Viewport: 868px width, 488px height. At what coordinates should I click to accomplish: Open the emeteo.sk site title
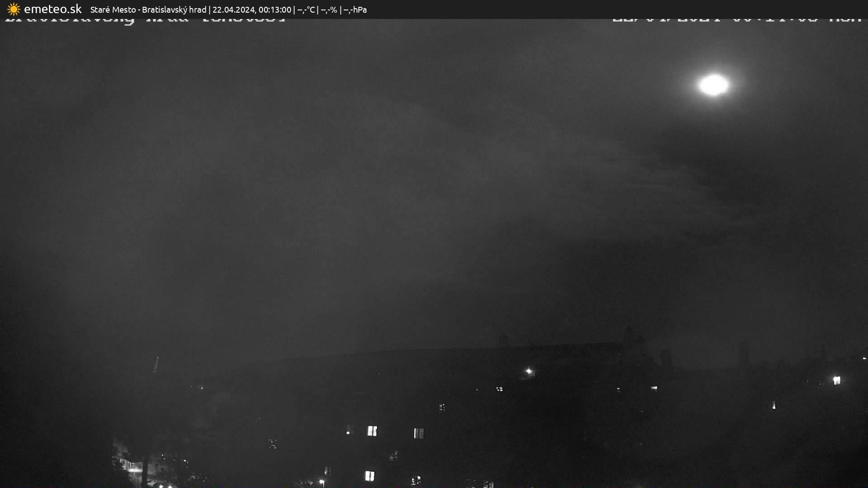click(52, 9)
